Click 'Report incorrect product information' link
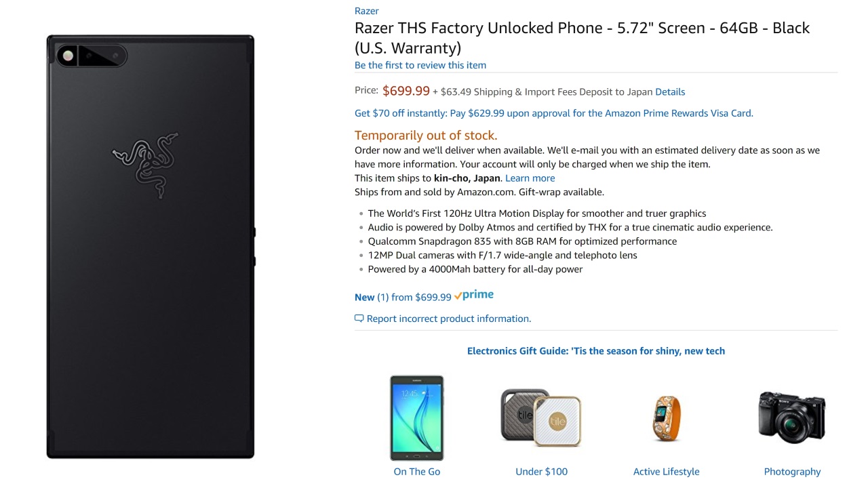Screen dimensions: 868x488 448,319
